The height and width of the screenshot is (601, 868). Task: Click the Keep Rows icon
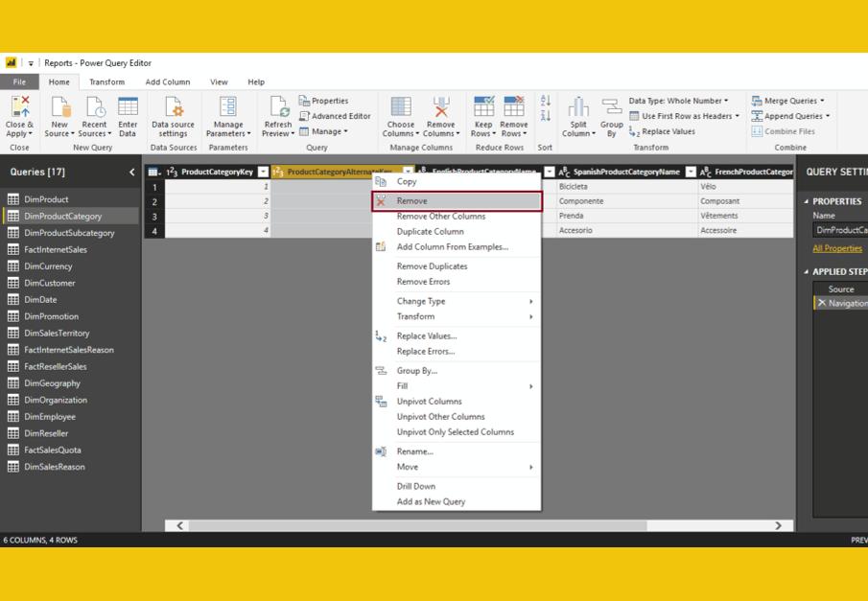[x=483, y=107]
